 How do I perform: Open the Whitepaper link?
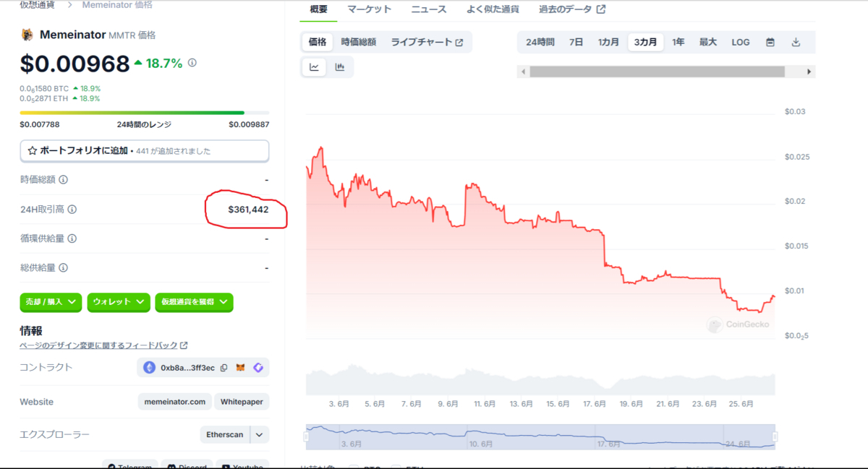242,402
